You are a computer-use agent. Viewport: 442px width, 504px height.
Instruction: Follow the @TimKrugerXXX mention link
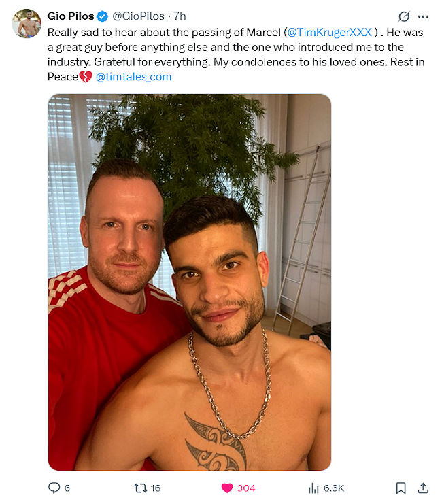coord(329,32)
